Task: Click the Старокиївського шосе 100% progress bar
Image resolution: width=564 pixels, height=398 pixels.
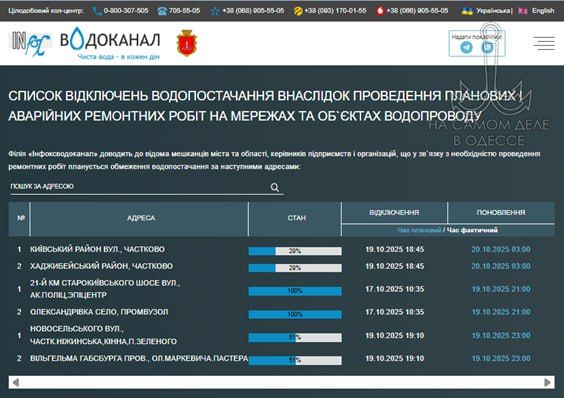Action: point(295,291)
